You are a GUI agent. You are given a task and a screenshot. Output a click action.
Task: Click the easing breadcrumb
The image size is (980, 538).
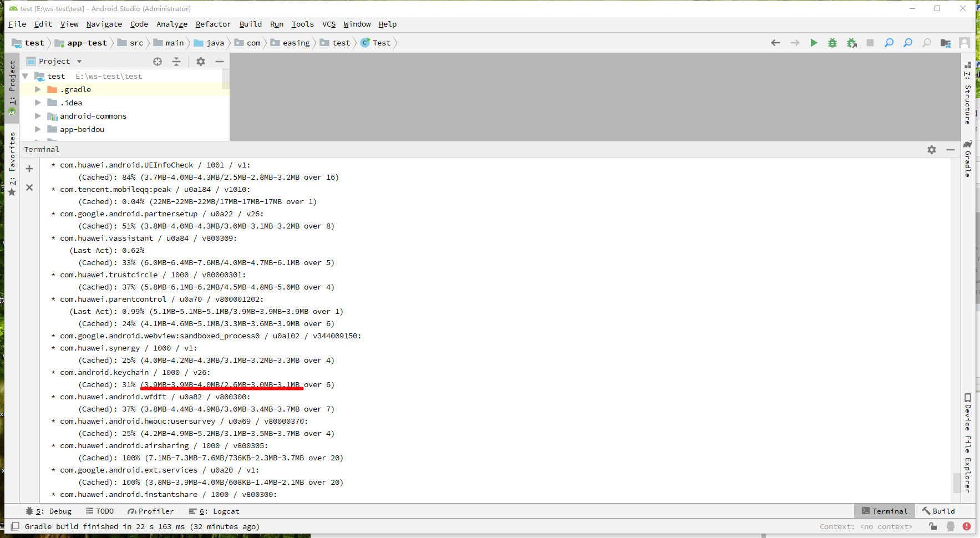pos(290,43)
